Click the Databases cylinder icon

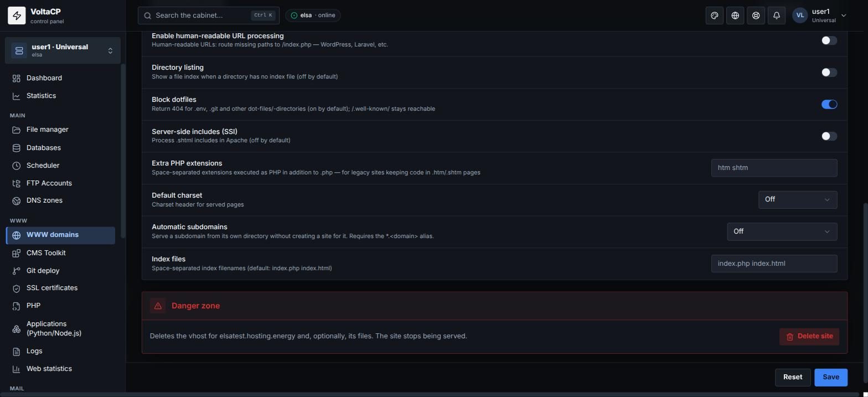[x=17, y=148]
